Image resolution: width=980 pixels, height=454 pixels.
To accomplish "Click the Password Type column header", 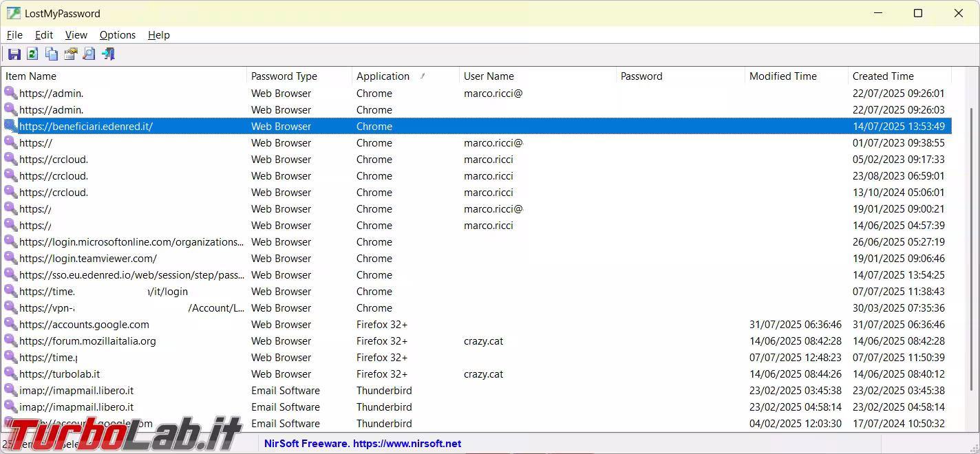I will [284, 76].
